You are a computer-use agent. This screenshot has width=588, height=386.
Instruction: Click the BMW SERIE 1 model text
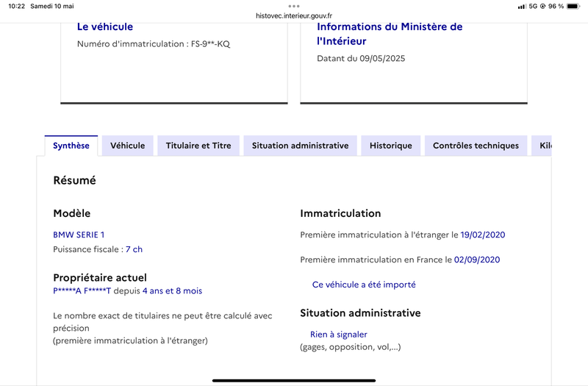tap(79, 235)
